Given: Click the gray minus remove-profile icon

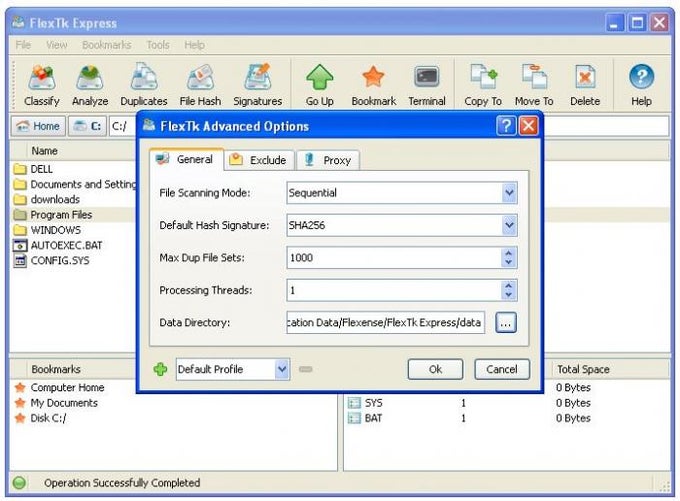Looking at the screenshot, I should pos(305,370).
